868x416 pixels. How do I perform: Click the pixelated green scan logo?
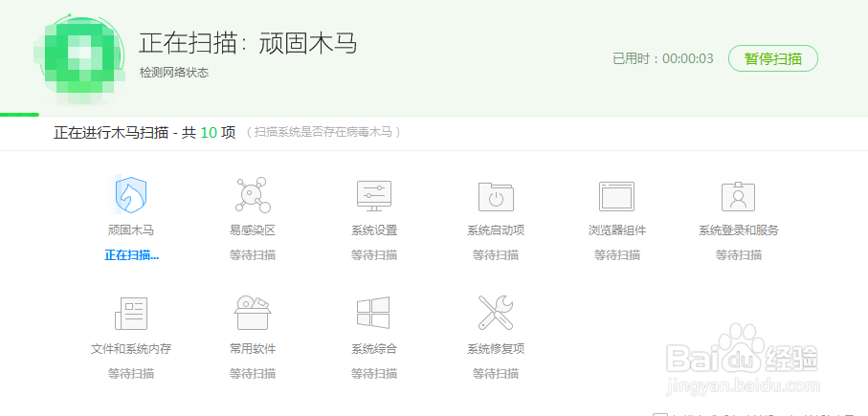[80, 58]
